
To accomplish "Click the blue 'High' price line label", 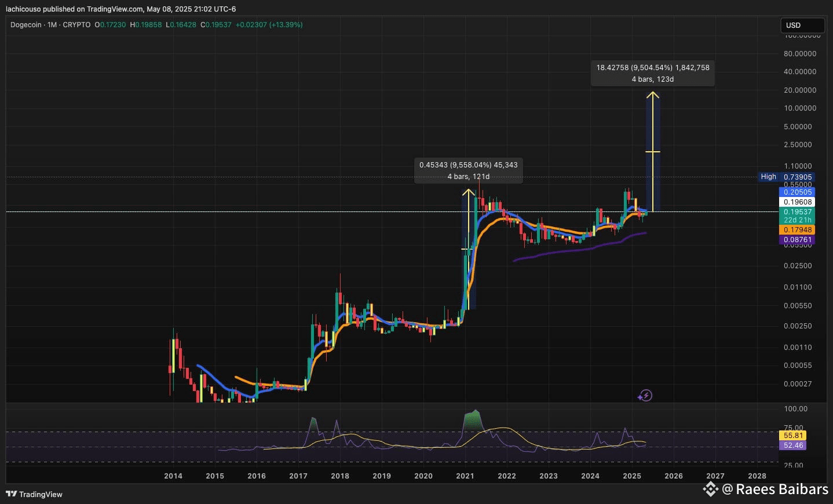I will coord(768,177).
